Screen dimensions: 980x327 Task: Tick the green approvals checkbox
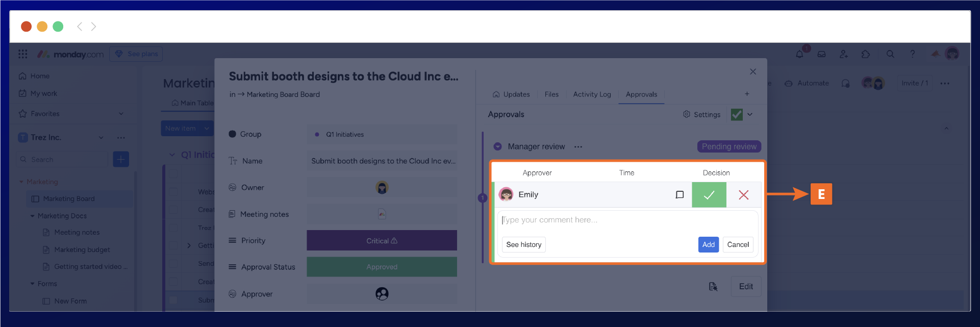click(x=737, y=115)
